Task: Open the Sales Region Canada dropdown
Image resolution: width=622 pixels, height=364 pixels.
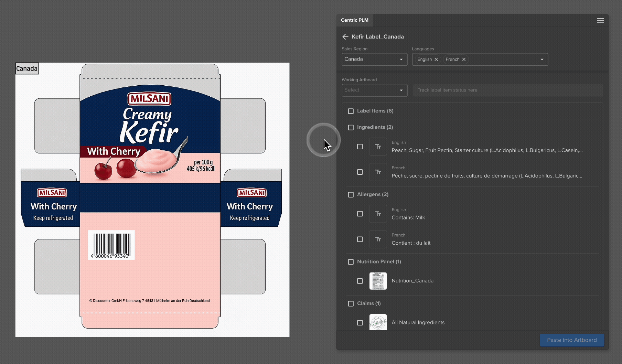Action: pos(374,59)
